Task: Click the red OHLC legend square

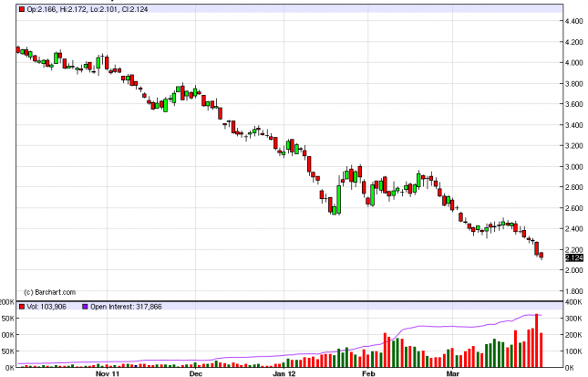Action: pyautogui.click(x=22, y=9)
